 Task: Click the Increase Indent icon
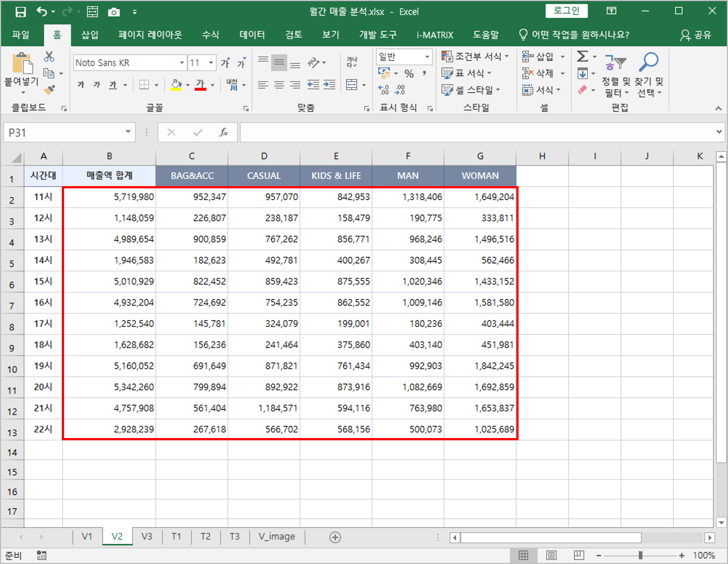[330, 85]
